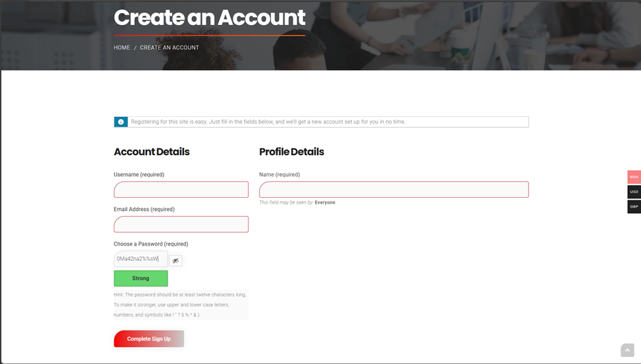Click the blue info icon
This screenshot has width=641, height=364.
pos(121,122)
